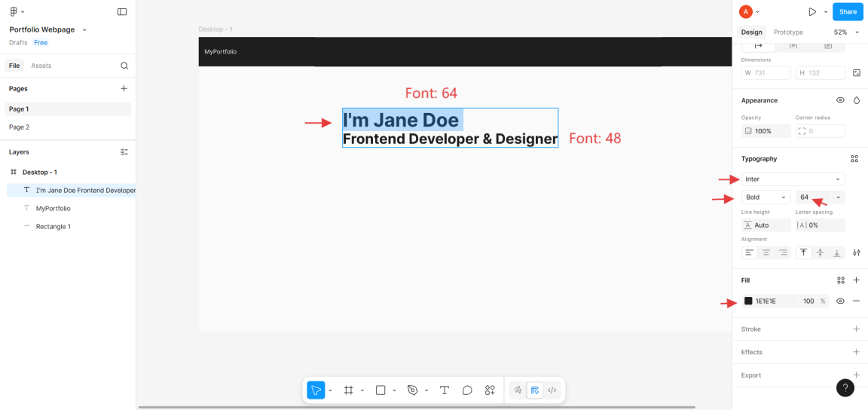The height and width of the screenshot is (410, 868).
Task: Open the Inter font family dropdown
Action: [x=793, y=179]
